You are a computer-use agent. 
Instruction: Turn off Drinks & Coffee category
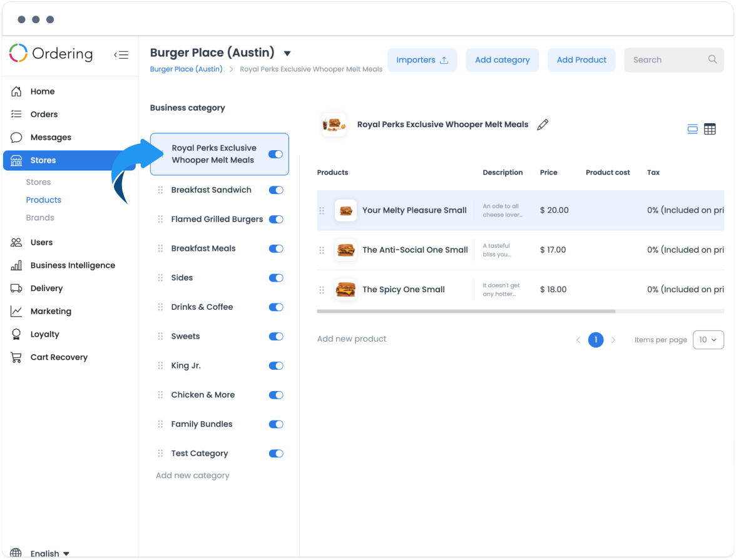click(276, 307)
